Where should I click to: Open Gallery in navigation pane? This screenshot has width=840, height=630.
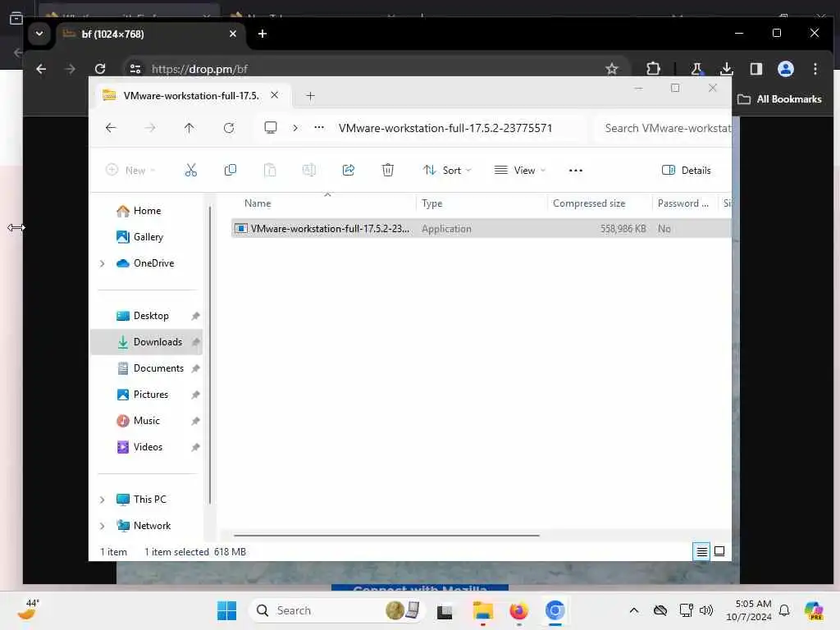coord(148,237)
